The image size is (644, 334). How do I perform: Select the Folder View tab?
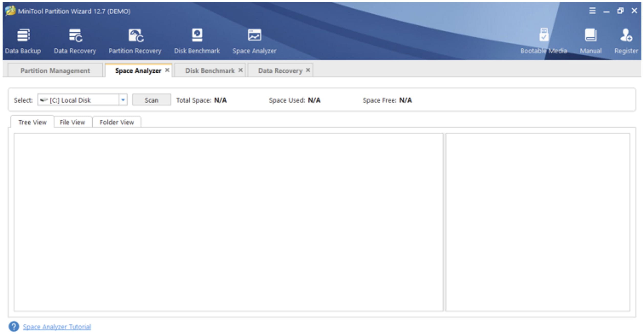pyautogui.click(x=117, y=122)
